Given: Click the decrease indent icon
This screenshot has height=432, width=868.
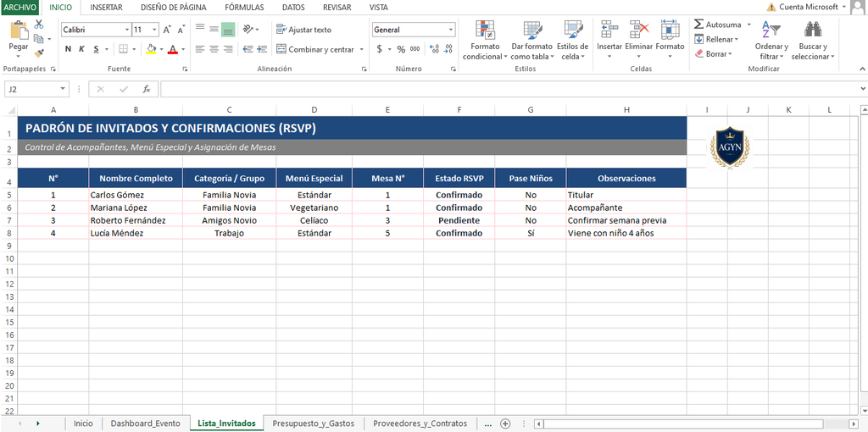Looking at the screenshot, I should tap(248, 49).
